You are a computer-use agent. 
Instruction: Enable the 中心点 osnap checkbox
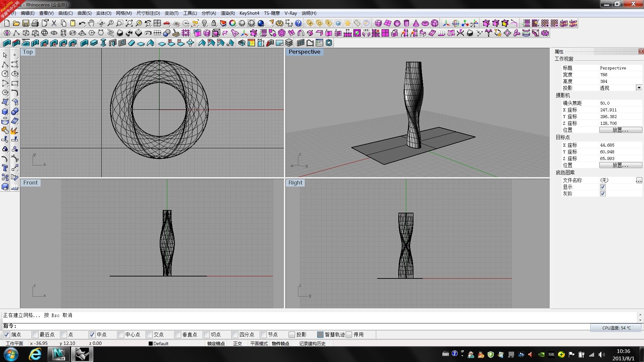click(x=120, y=334)
